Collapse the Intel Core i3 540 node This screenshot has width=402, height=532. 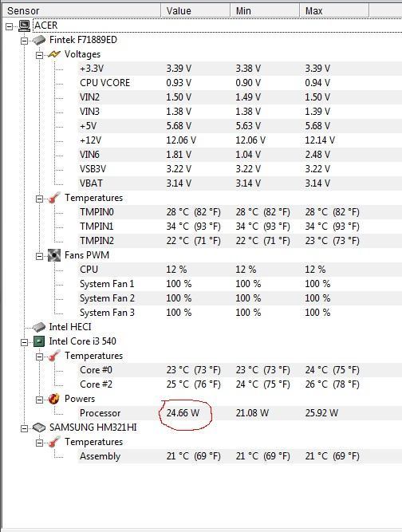pos(25,342)
